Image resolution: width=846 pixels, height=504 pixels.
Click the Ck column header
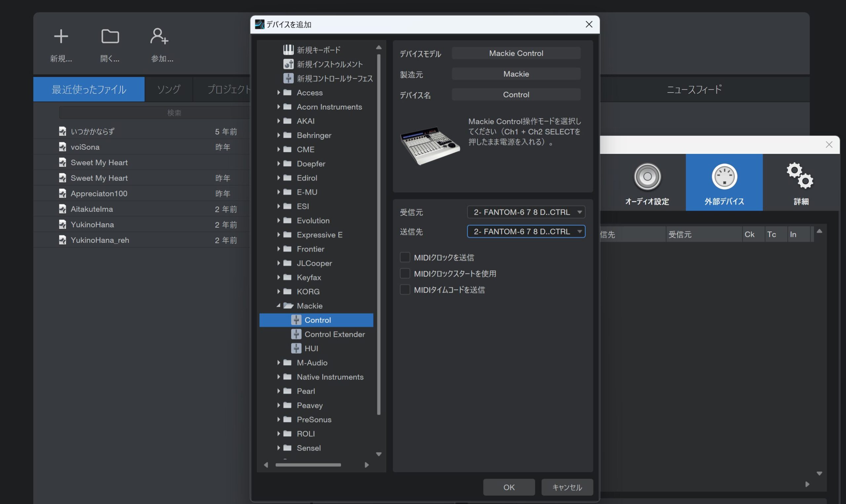click(x=753, y=234)
